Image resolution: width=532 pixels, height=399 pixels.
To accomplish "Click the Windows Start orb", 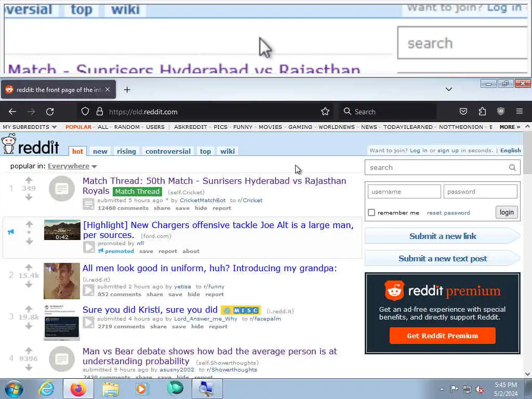I will [x=14, y=389].
